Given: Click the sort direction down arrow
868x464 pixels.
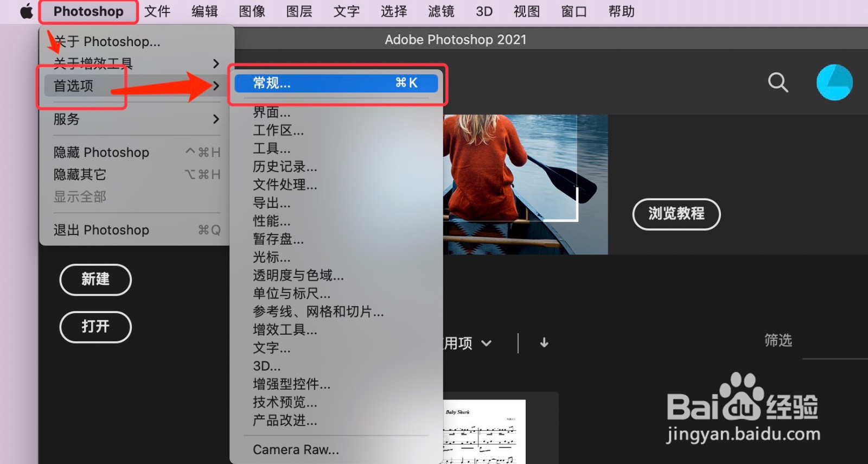Looking at the screenshot, I should [544, 342].
